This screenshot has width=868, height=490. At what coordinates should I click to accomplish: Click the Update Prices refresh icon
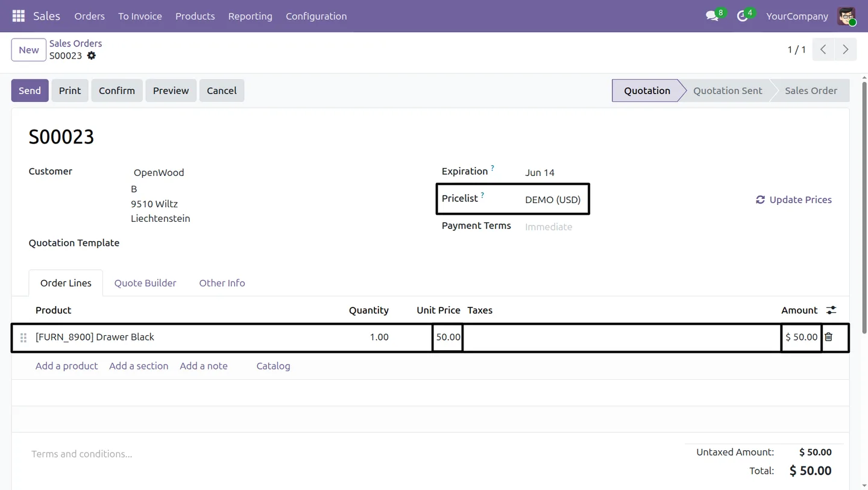tap(761, 199)
